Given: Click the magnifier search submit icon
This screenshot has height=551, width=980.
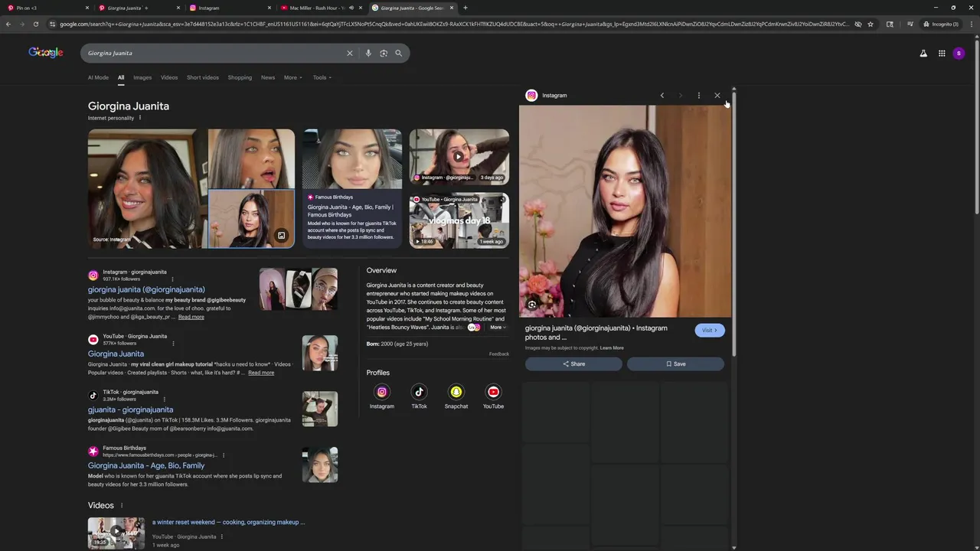Looking at the screenshot, I should coord(398,53).
